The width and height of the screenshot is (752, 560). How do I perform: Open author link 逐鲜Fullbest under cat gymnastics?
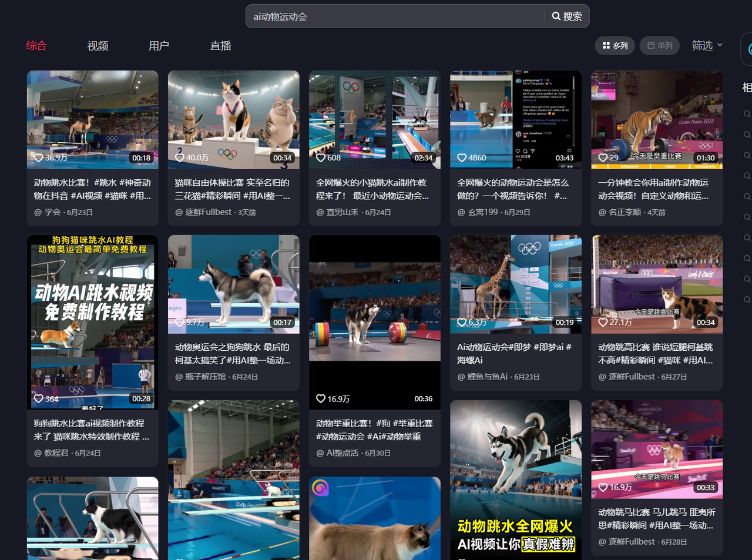[x=208, y=212]
